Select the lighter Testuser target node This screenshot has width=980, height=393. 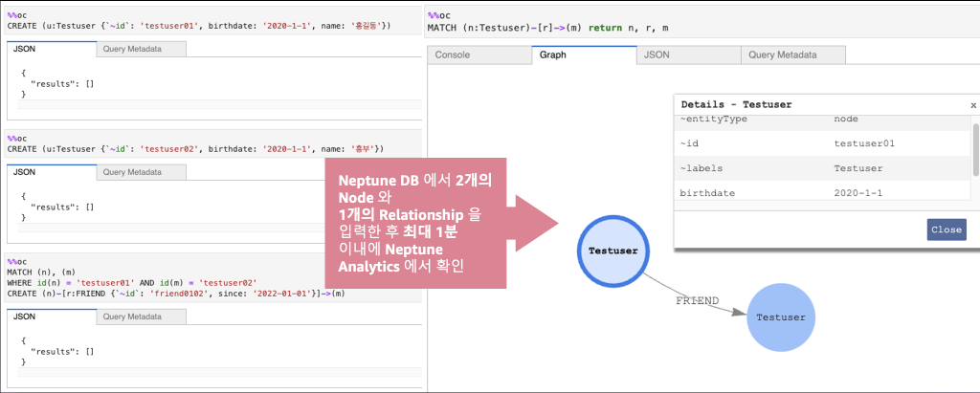pos(781,317)
